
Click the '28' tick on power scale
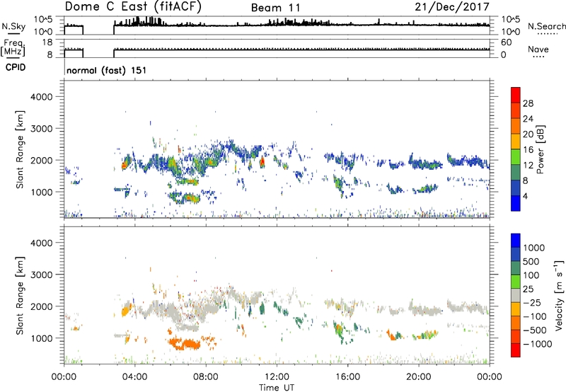coord(528,103)
